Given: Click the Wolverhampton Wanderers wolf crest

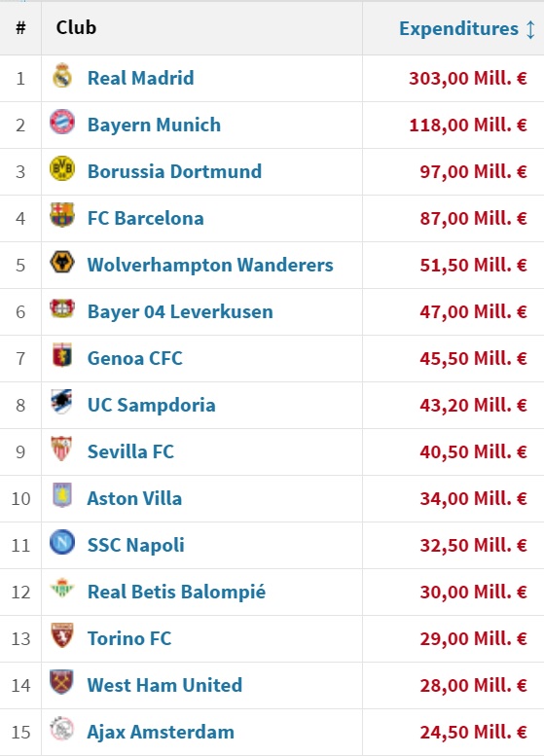Looking at the screenshot, I should coord(62,263).
